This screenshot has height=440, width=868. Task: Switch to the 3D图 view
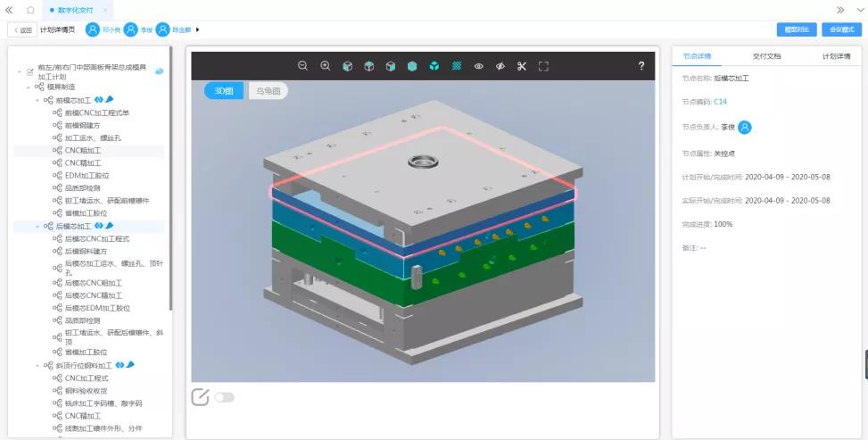click(224, 91)
